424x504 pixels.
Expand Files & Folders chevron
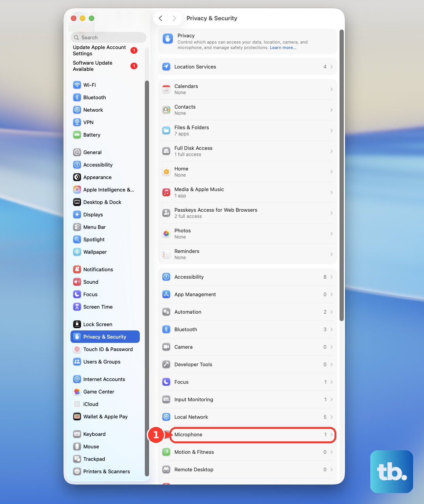[x=331, y=130]
